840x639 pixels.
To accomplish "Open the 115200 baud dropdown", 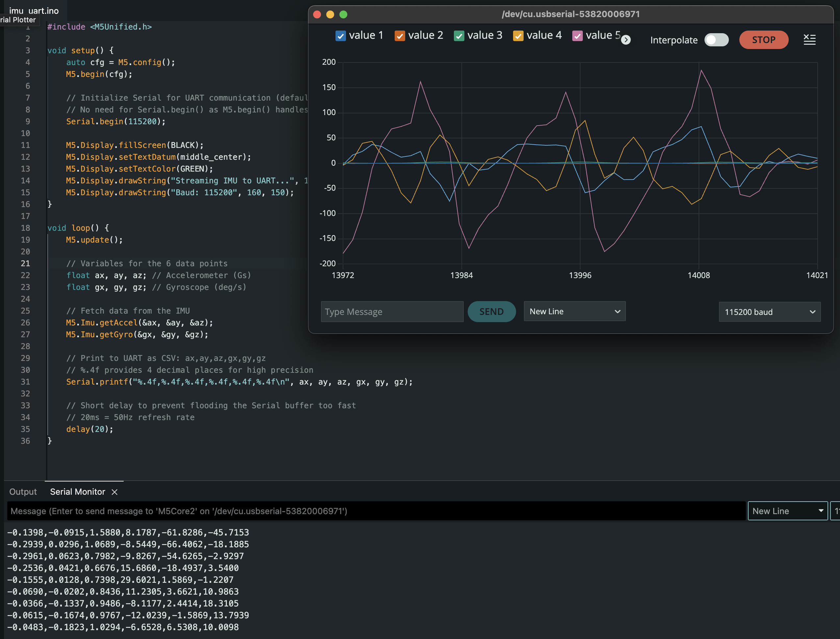I will click(x=769, y=312).
